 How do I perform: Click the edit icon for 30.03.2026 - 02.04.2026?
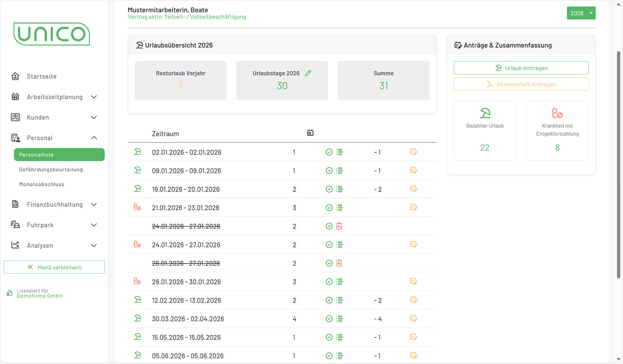tap(413, 318)
